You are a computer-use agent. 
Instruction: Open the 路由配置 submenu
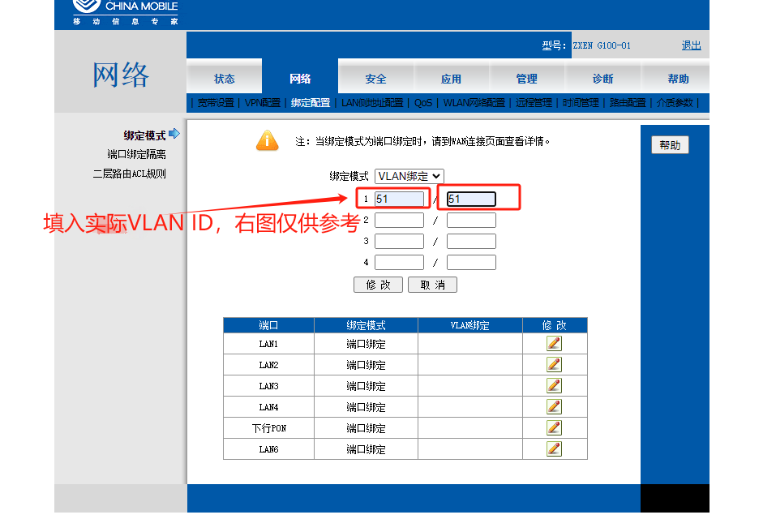coord(628,103)
